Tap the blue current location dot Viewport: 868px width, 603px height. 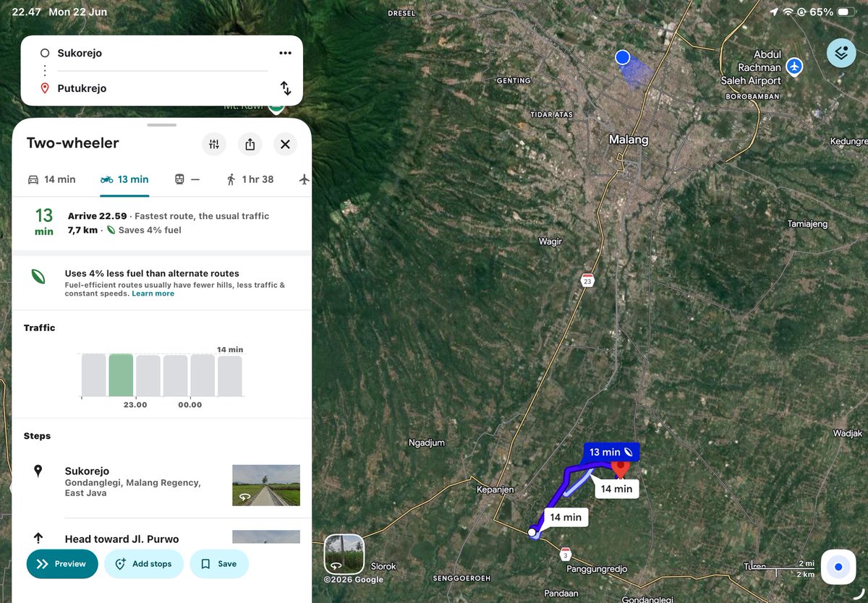[622, 57]
